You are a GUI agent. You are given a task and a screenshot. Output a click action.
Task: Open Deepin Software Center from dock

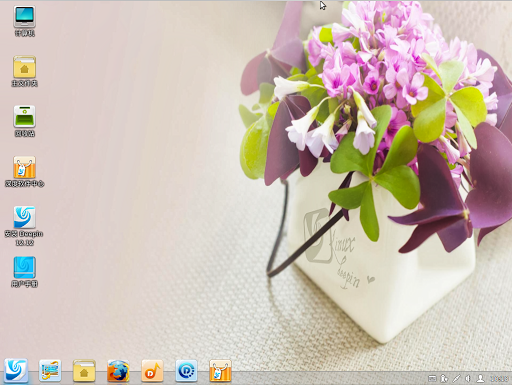pos(220,371)
